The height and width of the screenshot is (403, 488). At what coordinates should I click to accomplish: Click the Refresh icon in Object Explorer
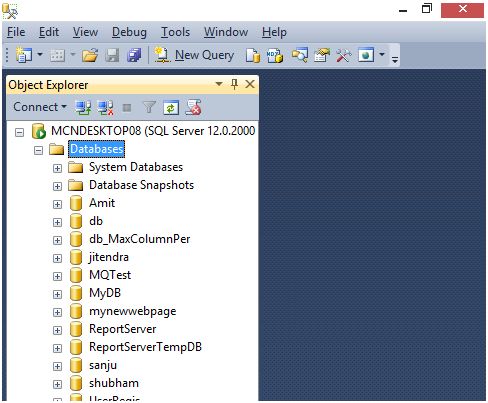(x=171, y=107)
